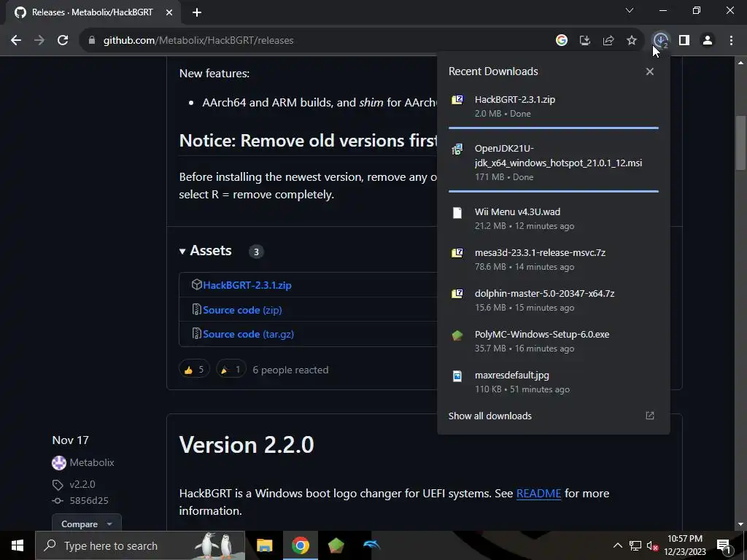Open maxresdefault.jpg download entry
This screenshot has height=560, width=747.
point(553,382)
